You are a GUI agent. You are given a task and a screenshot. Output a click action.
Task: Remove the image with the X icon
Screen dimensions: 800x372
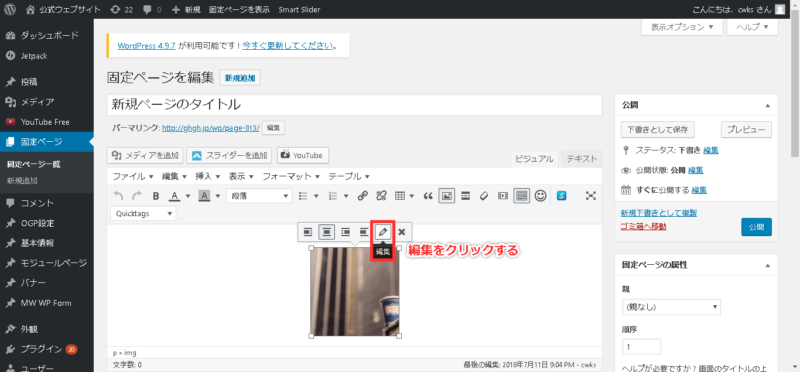coord(402,232)
